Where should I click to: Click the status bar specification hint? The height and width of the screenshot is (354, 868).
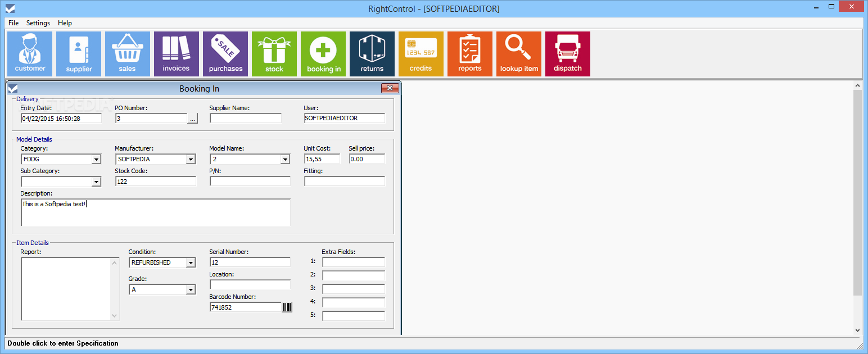click(x=63, y=343)
